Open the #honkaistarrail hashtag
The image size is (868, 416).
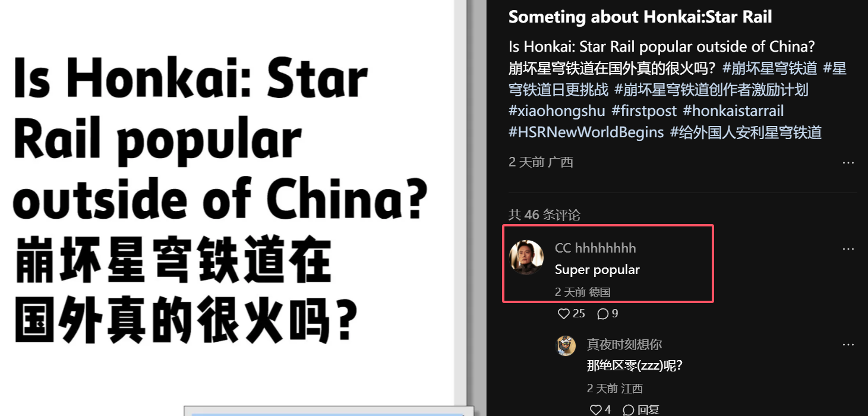[x=733, y=111]
